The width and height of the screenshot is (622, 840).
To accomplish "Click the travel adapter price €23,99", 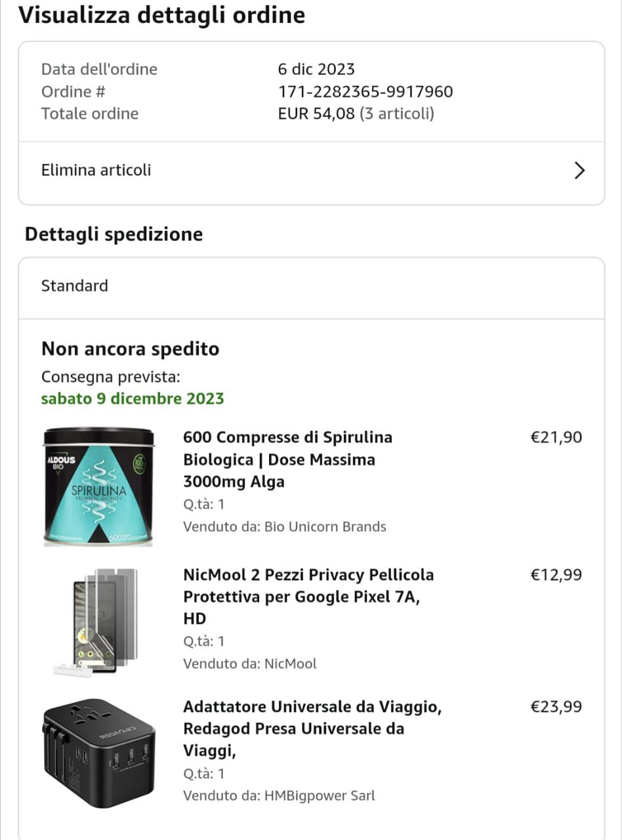I will (556, 707).
